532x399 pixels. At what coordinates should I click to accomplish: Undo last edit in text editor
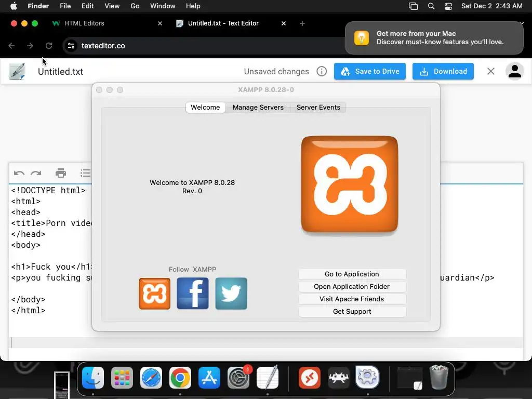click(19, 173)
